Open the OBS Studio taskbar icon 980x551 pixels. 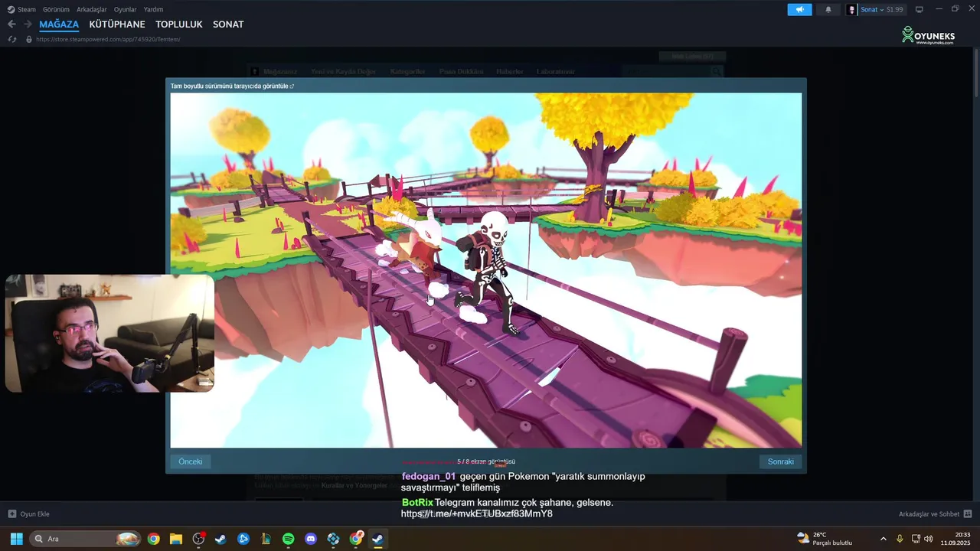(198, 539)
